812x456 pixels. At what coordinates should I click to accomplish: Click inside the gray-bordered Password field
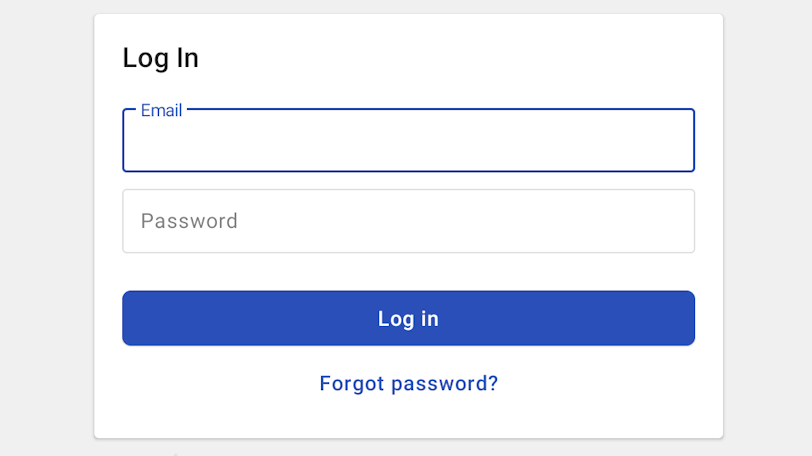[x=408, y=221]
